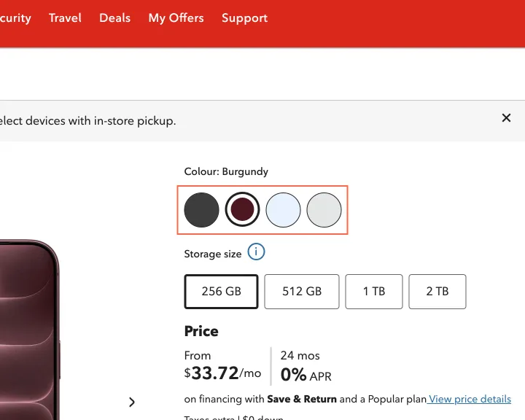Click the $33.72/mo price text

pos(222,373)
